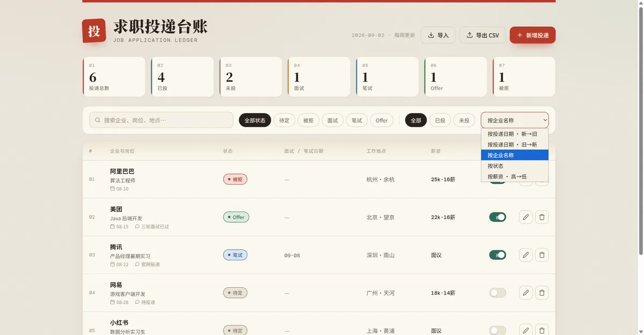Click comment icon beside 官网投递
The width and height of the screenshot is (644, 335).
point(137,264)
